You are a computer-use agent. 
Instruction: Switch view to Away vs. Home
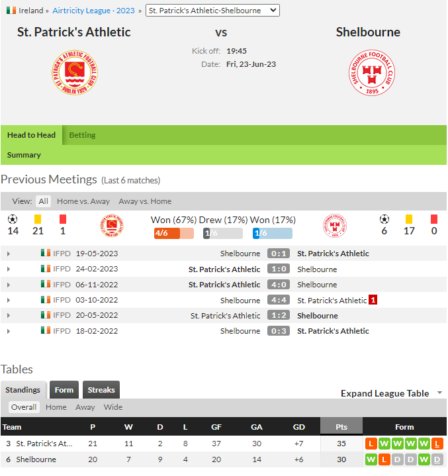pos(145,201)
